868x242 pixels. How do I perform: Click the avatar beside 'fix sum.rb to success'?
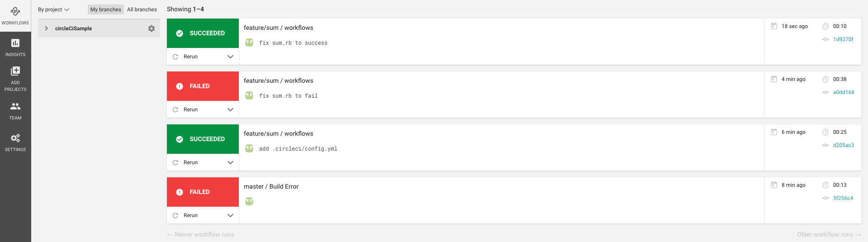249,43
